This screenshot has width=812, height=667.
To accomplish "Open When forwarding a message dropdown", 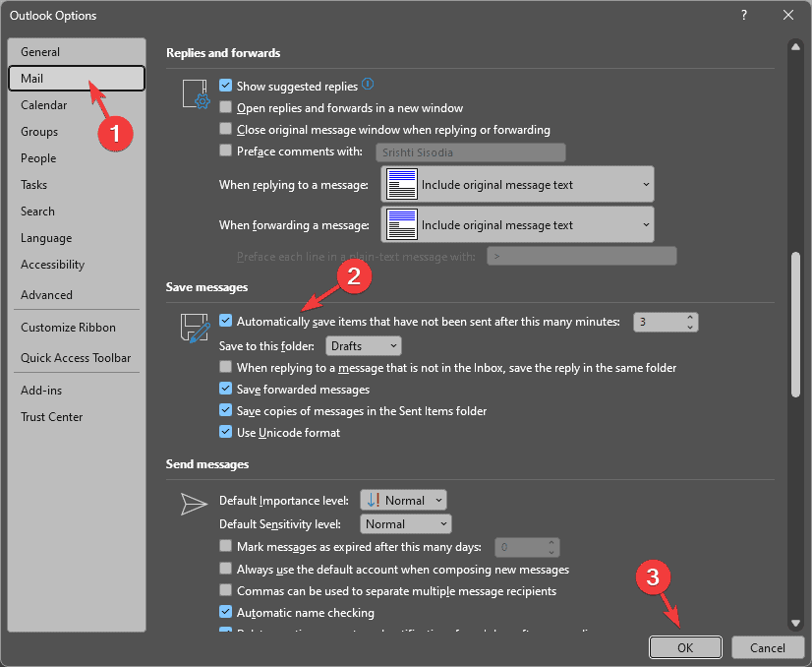I will point(517,224).
